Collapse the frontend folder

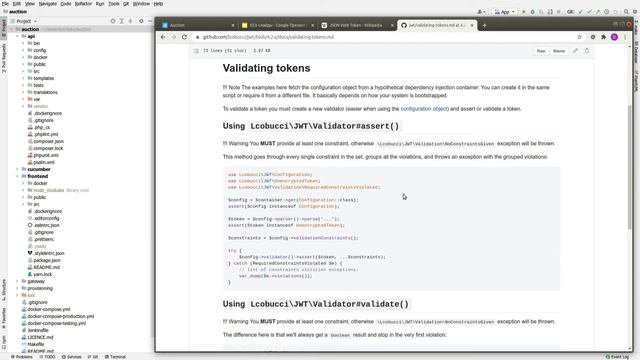coord(18,176)
